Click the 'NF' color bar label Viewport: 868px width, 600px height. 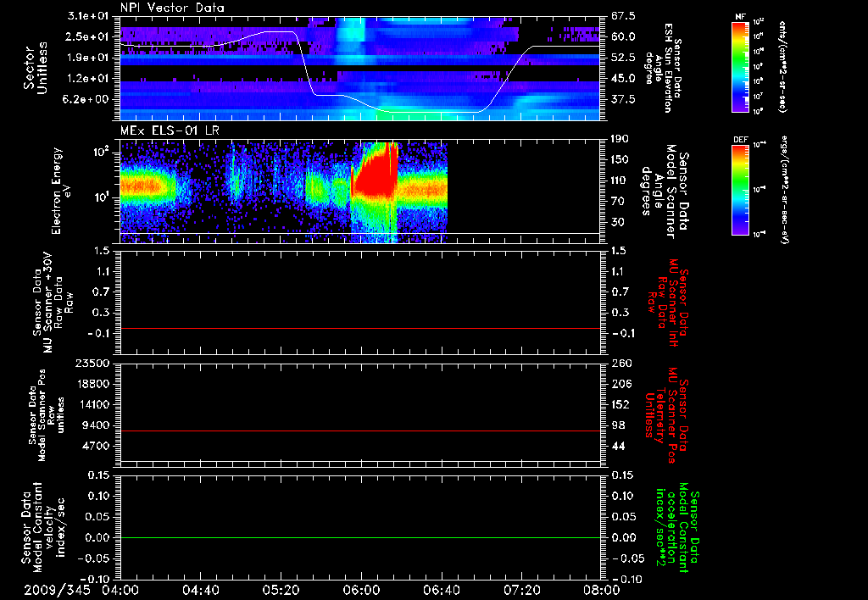tap(740, 17)
